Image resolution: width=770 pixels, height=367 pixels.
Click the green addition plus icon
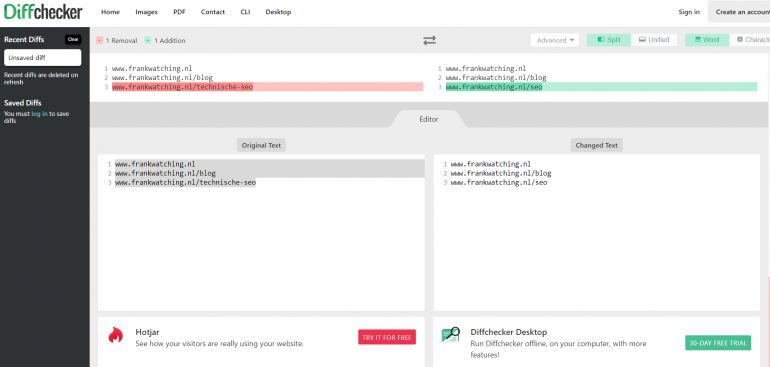(148, 40)
